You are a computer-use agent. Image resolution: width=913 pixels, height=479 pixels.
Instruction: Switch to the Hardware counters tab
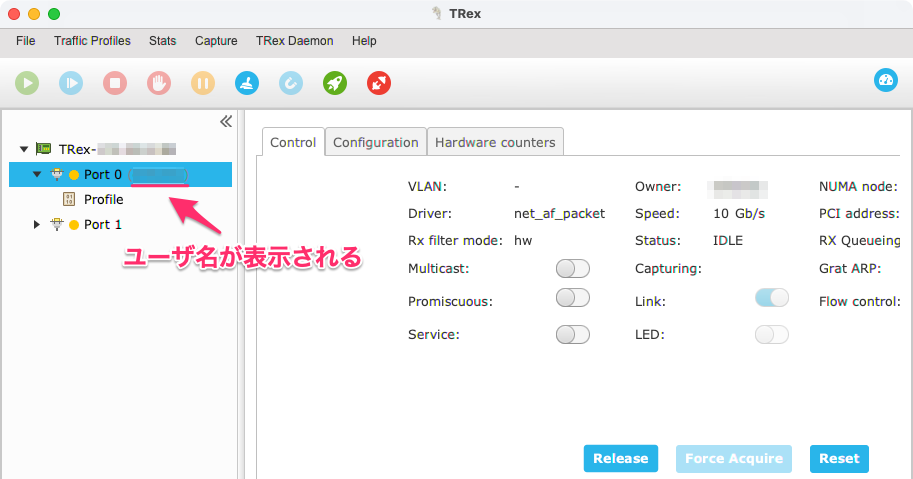[495, 142]
